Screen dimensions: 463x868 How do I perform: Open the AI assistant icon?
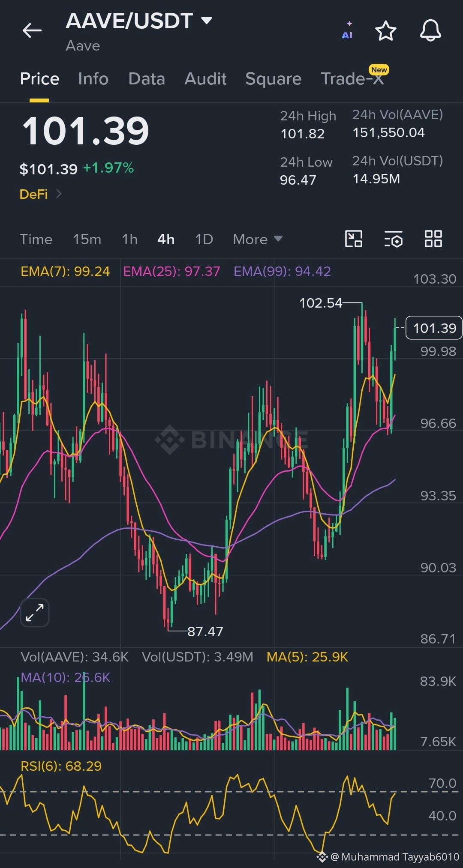point(348,30)
